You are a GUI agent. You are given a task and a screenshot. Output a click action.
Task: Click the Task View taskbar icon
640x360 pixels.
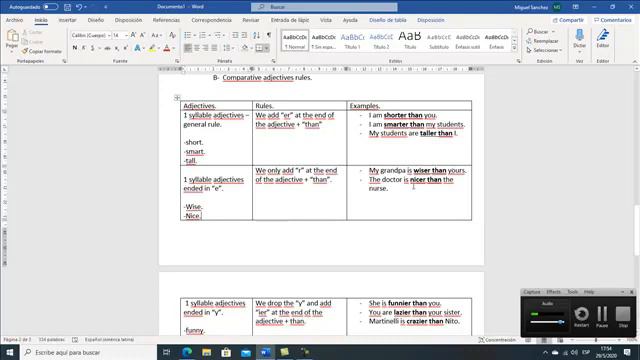point(167,352)
